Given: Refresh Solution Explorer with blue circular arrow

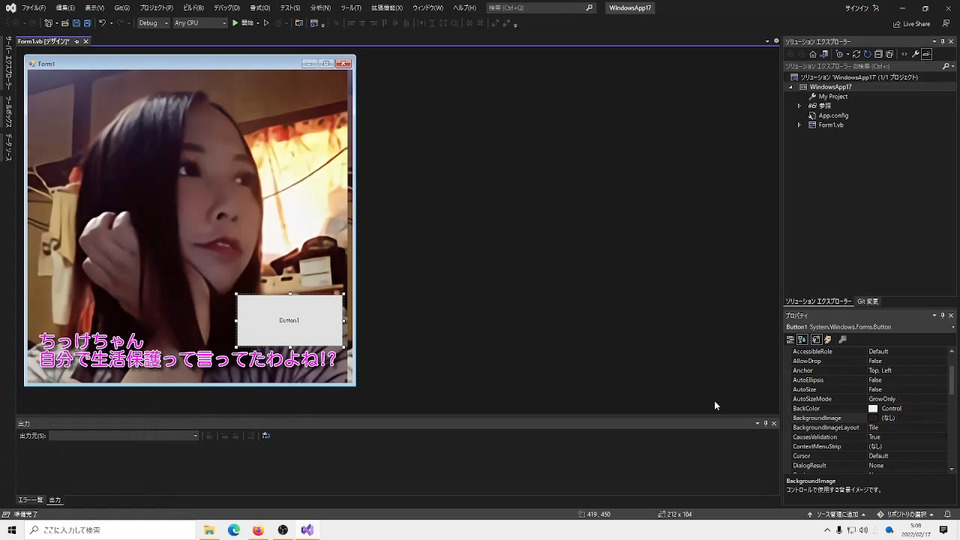Looking at the screenshot, I should pyautogui.click(x=868, y=54).
